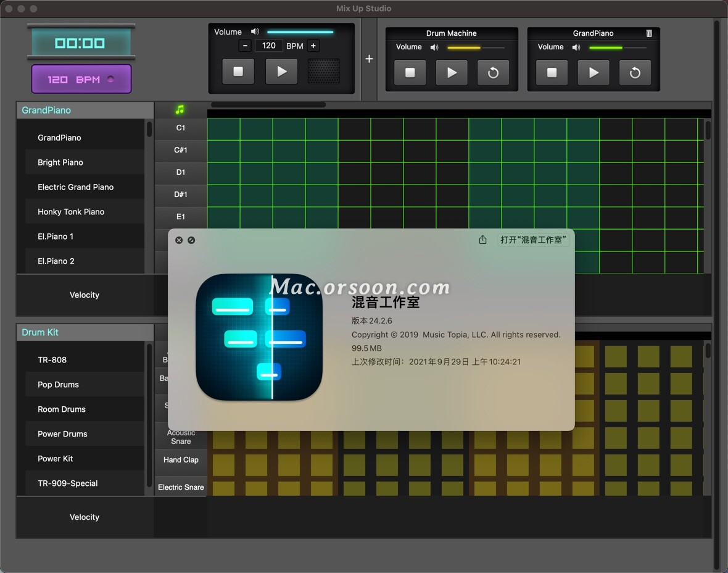This screenshot has height=573, width=728.
Task: Mute the GrandPiano volume speaker
Action: tap(576, 48)
